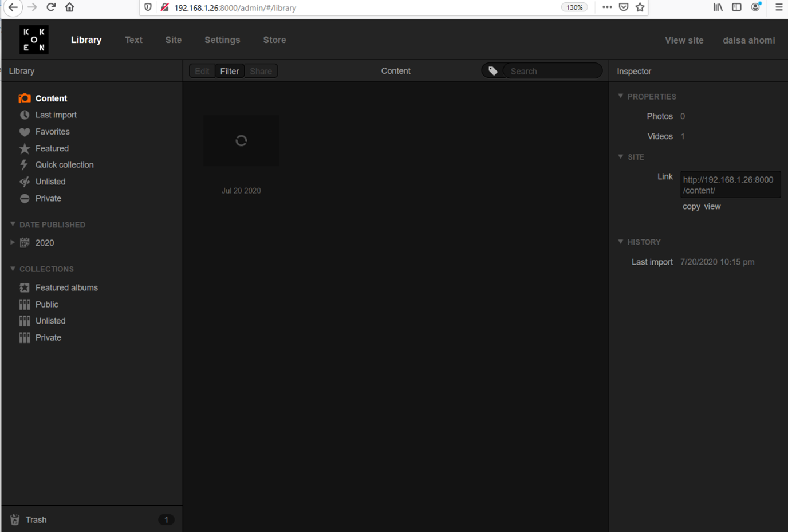Open the tag filter icon beside search
The width and height of the screenshot is (788, 532).
pos(492,71)
